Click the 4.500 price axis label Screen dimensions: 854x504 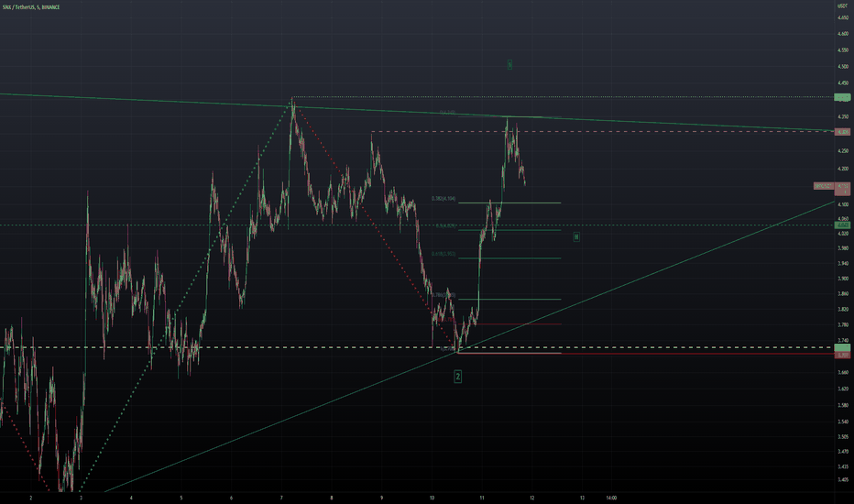point(843,67)
